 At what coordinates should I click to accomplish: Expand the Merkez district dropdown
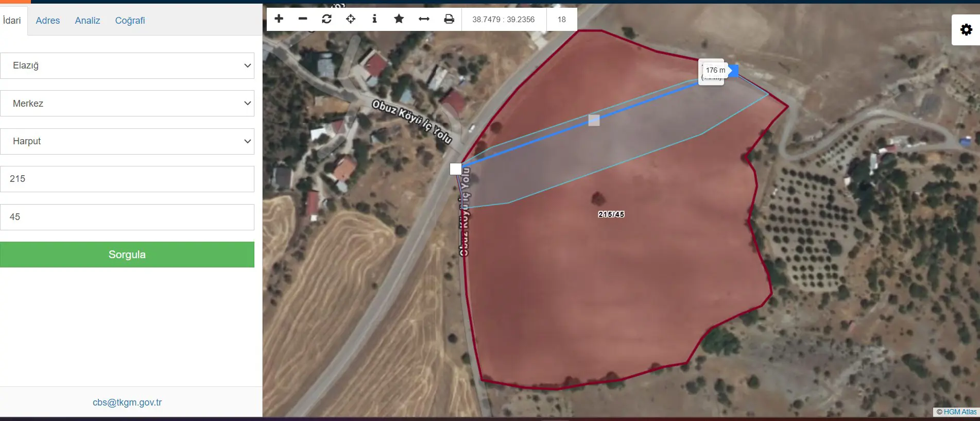click(127, 104)
